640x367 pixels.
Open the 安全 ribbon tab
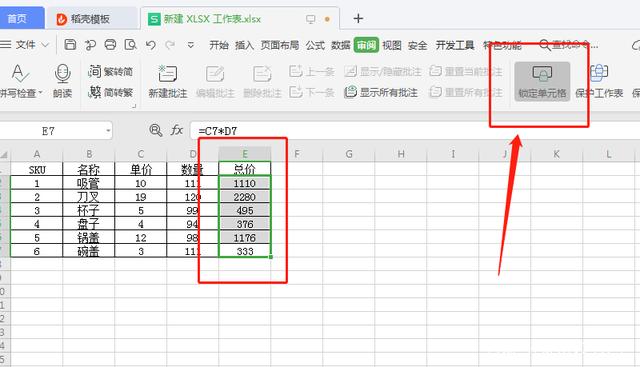(418, 45)
